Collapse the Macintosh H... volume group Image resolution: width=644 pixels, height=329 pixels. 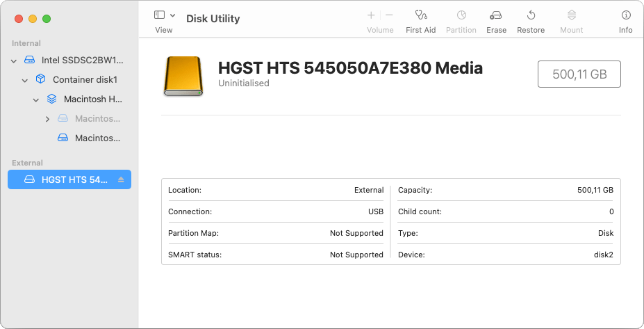coord(36,99)
